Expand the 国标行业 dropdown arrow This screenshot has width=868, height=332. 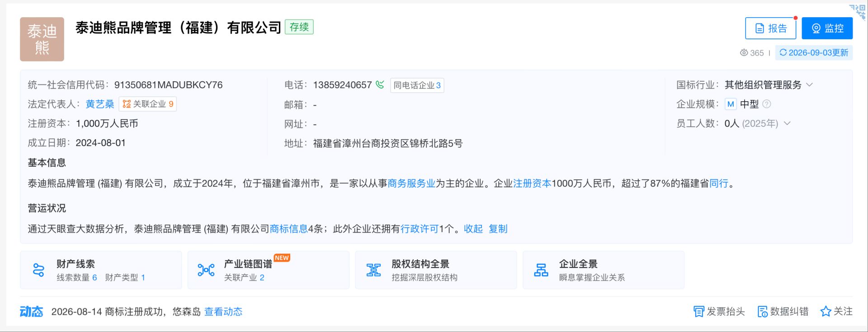[x=809, y=85]
